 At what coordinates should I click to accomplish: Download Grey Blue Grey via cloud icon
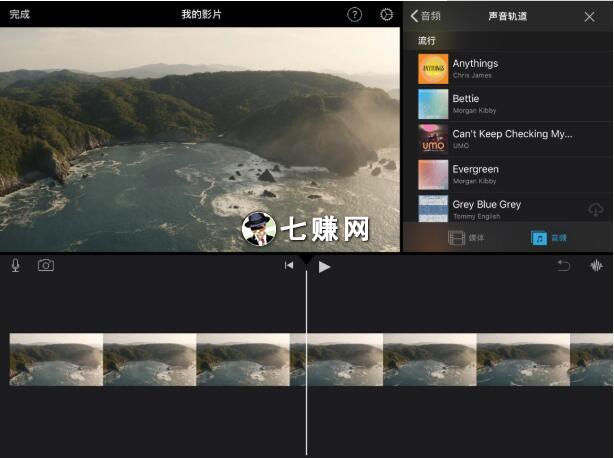tap(595, 209)
